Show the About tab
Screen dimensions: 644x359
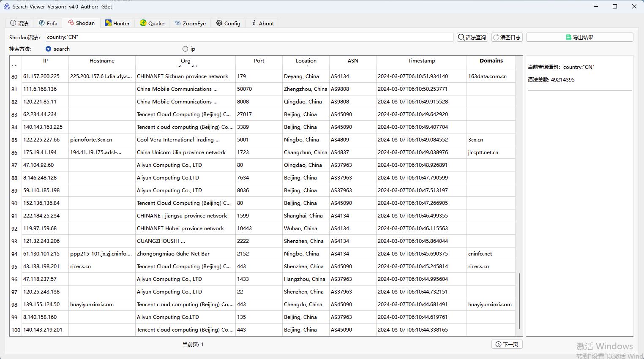pos(262,23)
